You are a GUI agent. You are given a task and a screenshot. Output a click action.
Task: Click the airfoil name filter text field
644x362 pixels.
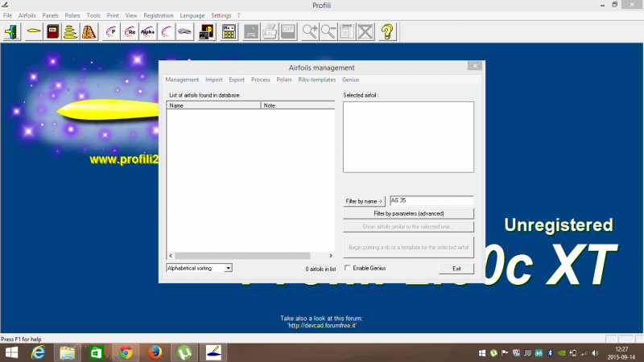pyautogui.click(x=431, y=201)
